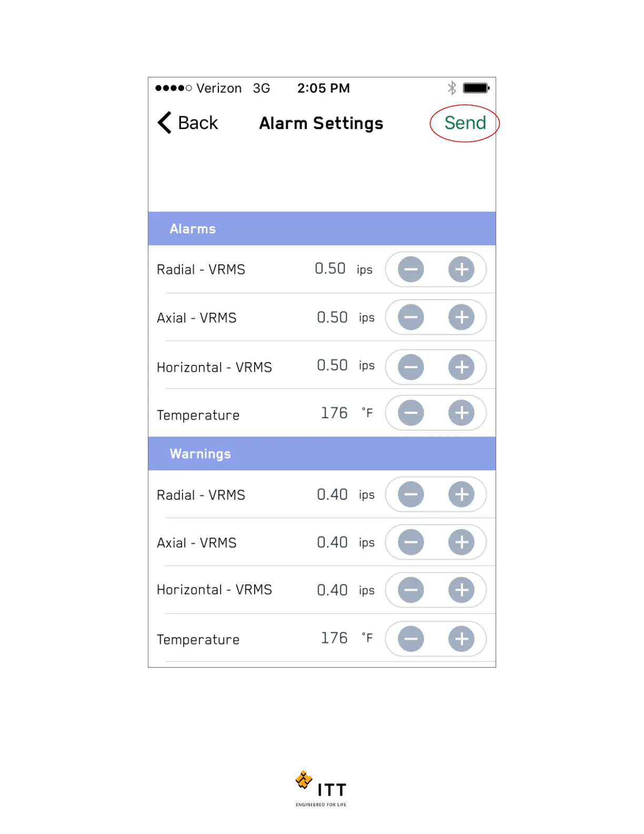Increase the Alarms Horizontal VRMS value
Viewport: 644px width, 834px height.
coord(461,367)
